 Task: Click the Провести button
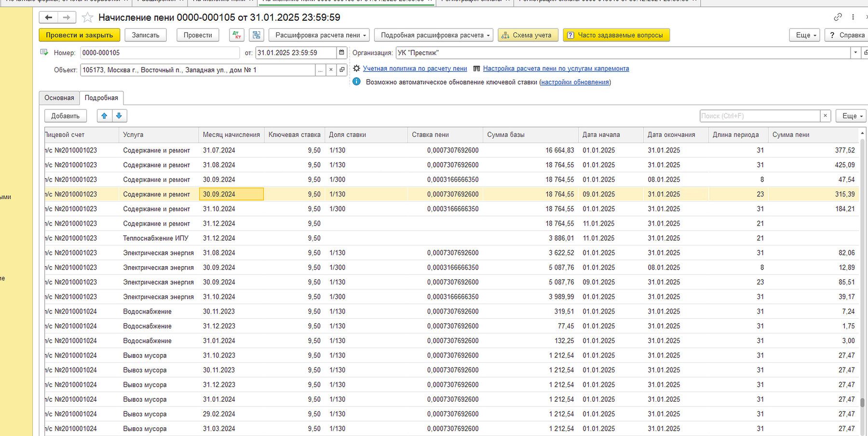(x=198, y=35)
